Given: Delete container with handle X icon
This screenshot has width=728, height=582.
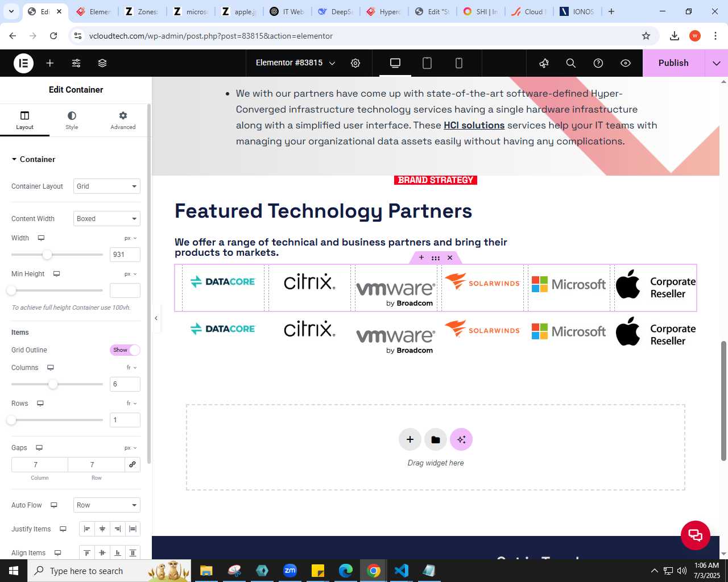Looking at the screenshot, I should 450,257.
